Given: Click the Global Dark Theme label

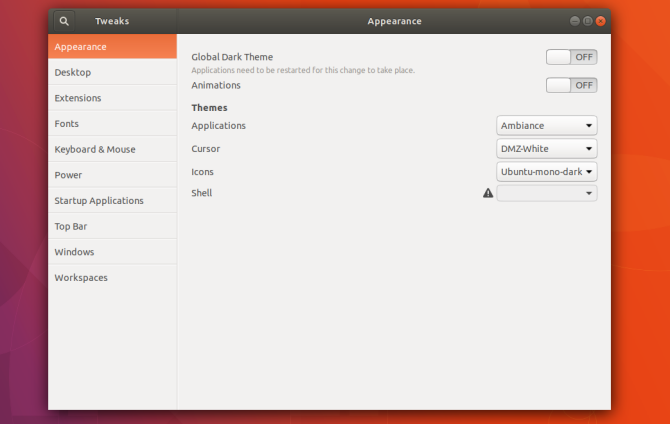Looking at the screenshot, I should pyautogui.click(x=232, y=57).
